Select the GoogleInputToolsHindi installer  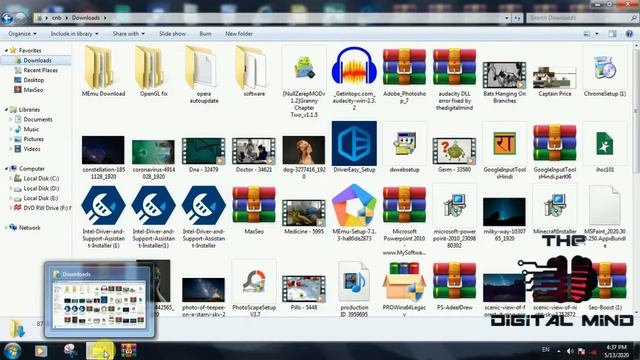(504, 151)
